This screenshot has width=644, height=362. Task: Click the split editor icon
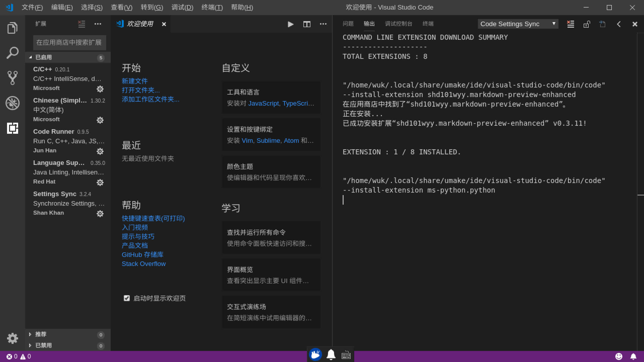[307, 24]
